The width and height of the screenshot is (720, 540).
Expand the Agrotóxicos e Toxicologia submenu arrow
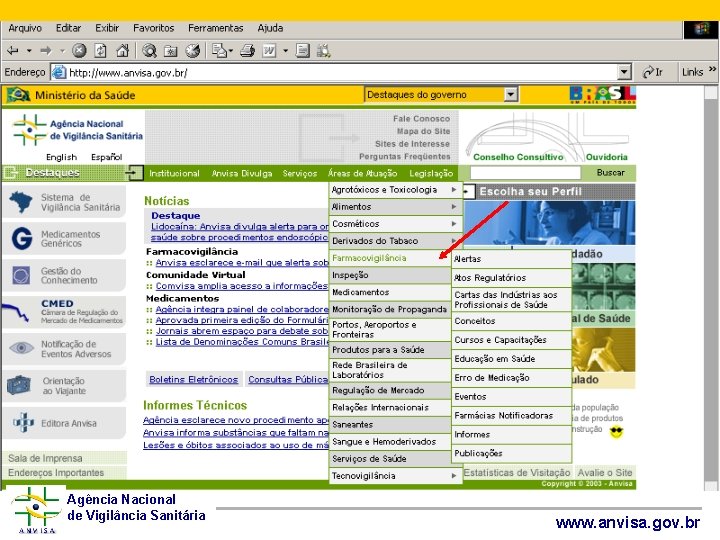tap(454, 190)
